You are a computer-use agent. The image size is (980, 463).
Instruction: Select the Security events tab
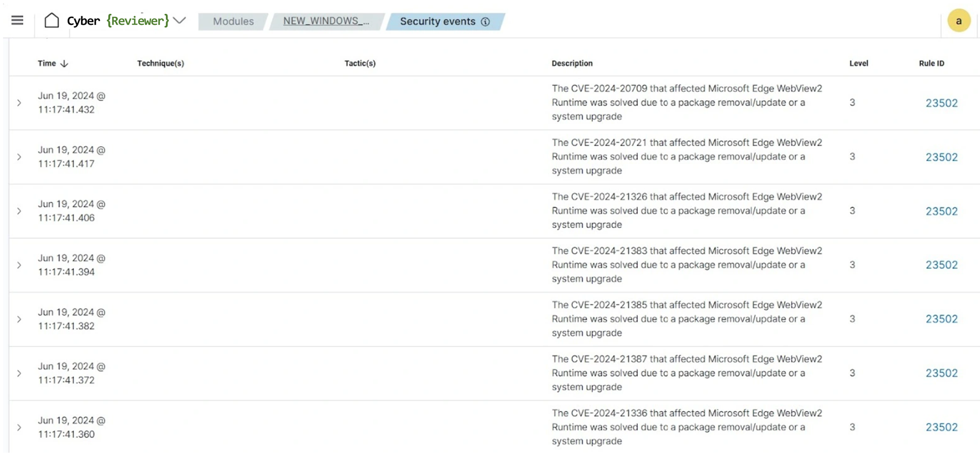coord(437,21)
